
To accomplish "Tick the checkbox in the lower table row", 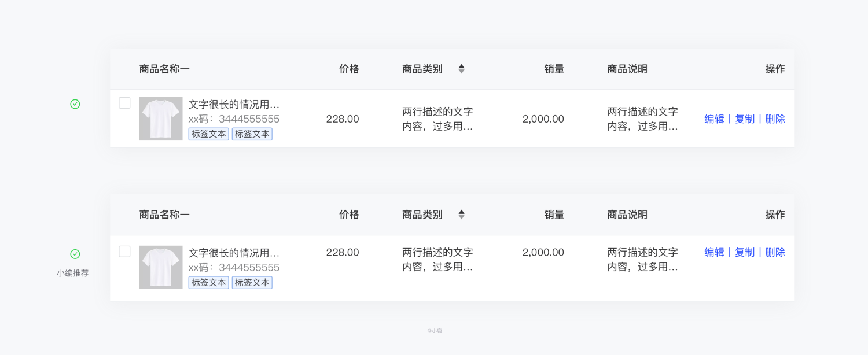I will tap(124, 252).
